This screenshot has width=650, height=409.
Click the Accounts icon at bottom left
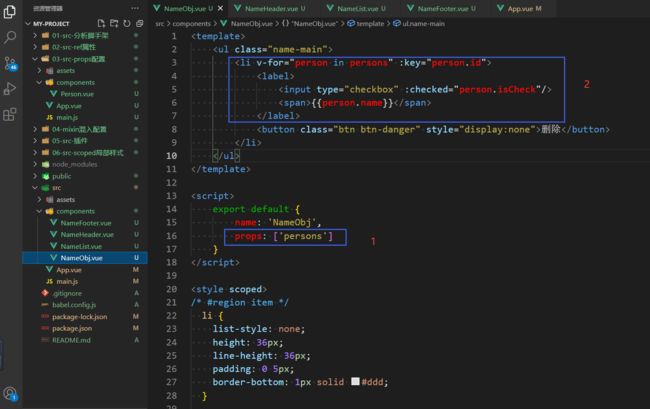(10, 394)
